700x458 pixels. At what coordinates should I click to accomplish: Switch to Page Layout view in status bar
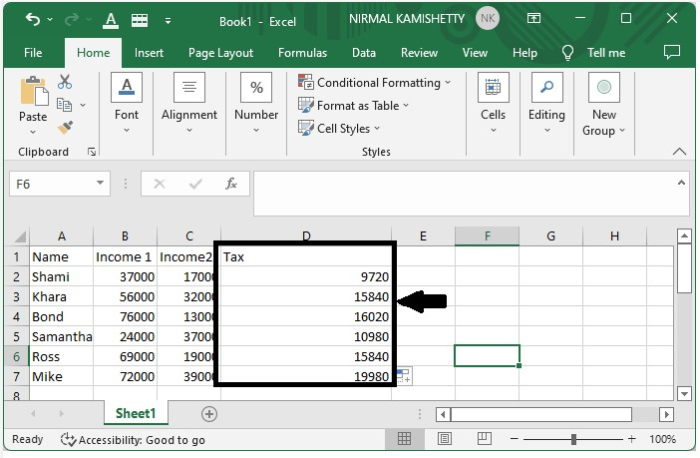444,439
